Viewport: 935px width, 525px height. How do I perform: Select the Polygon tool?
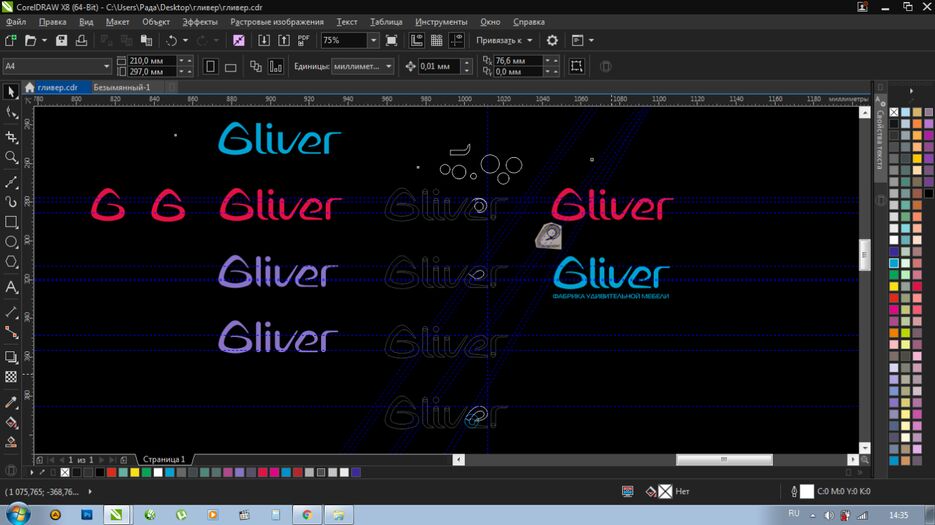click(11, 262)
